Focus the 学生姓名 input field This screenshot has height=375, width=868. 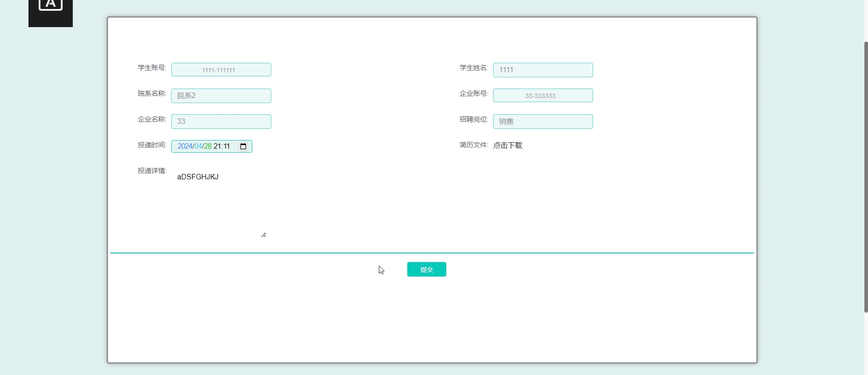pos(543,70)
